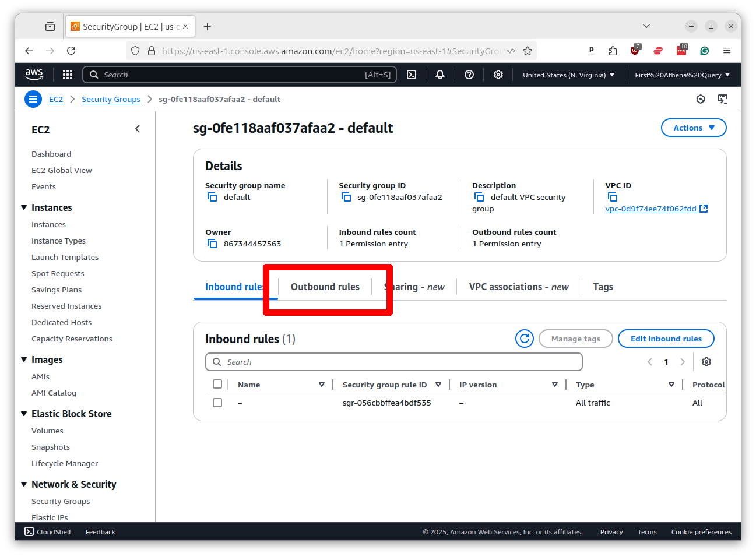
Task: Click the inbound rules search field
Action: tap(393, 361)
